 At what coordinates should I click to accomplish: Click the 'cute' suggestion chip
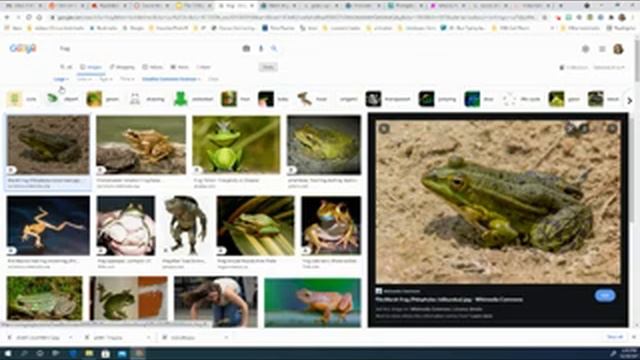pos(22,99)
